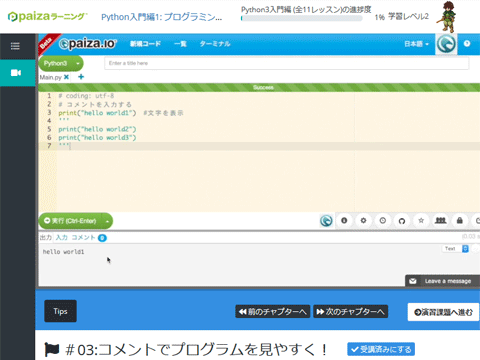This screenshot has height=360, width=480.
Task: Go to next chapter 次のチャプターへ
Action: point(350,312)
